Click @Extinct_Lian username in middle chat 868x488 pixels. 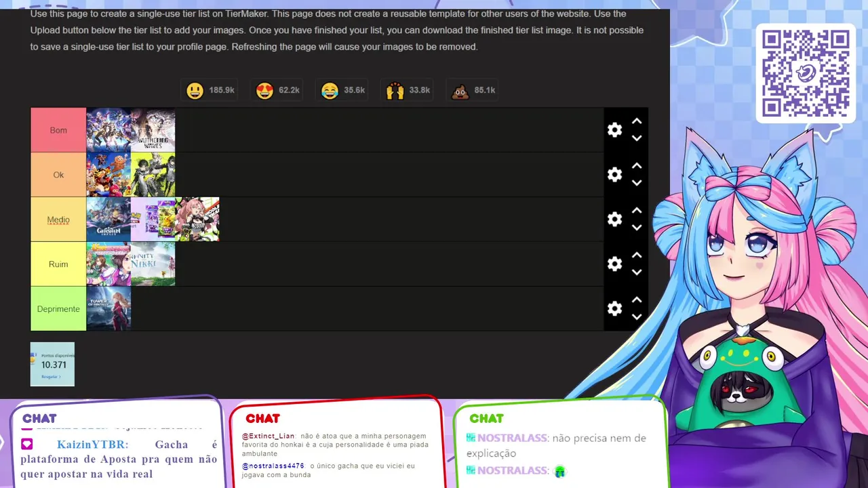[269, 436]
